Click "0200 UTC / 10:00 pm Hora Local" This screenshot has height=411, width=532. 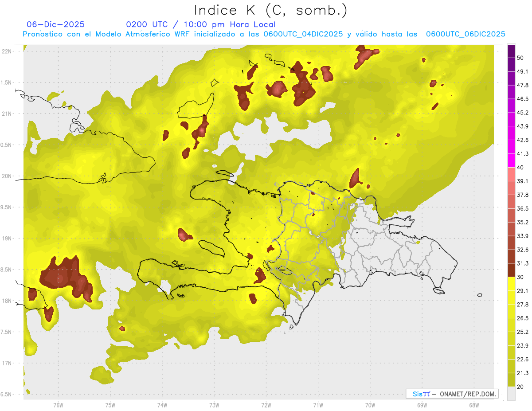tap(200, 24)
